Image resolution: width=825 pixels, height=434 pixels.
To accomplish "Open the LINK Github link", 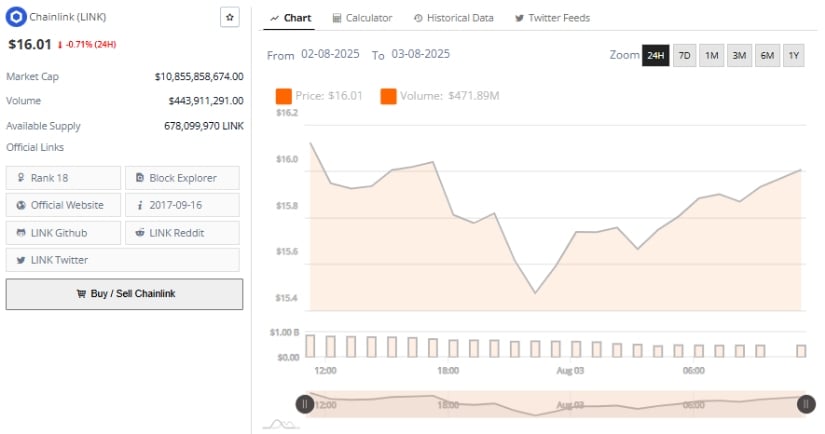I will [63, 233].
